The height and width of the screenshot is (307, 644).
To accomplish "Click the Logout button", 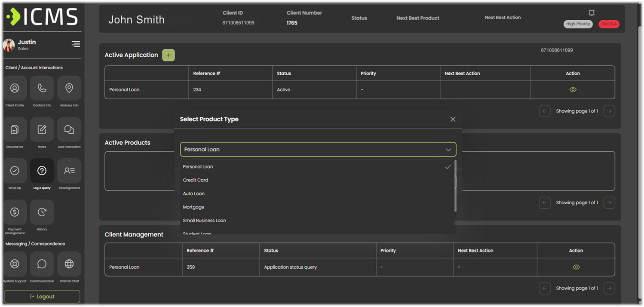I will (x=42, y=297).
